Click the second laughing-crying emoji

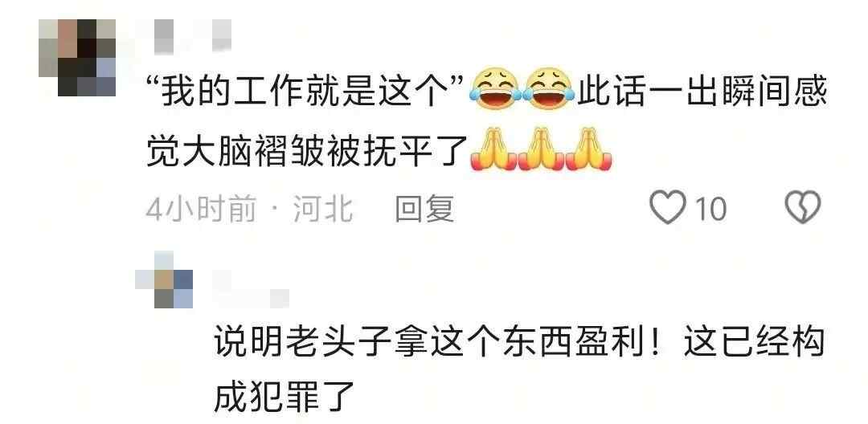pos(549,90)
